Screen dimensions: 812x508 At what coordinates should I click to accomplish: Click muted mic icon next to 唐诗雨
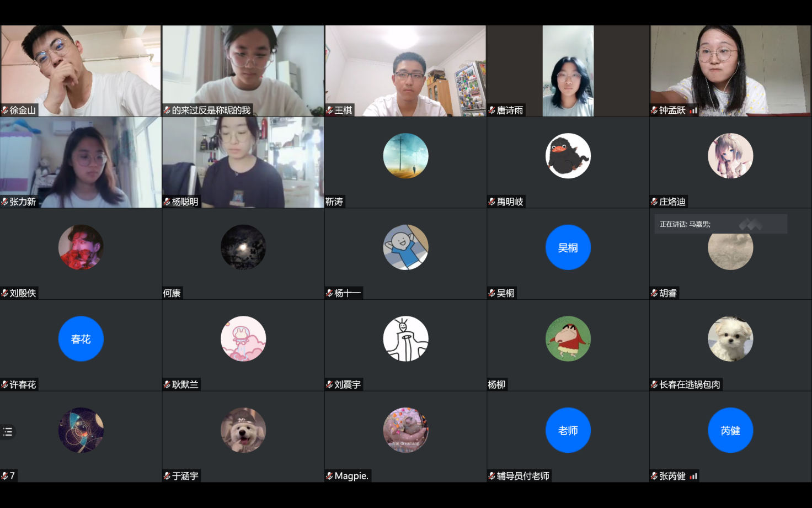coord(492,110)
